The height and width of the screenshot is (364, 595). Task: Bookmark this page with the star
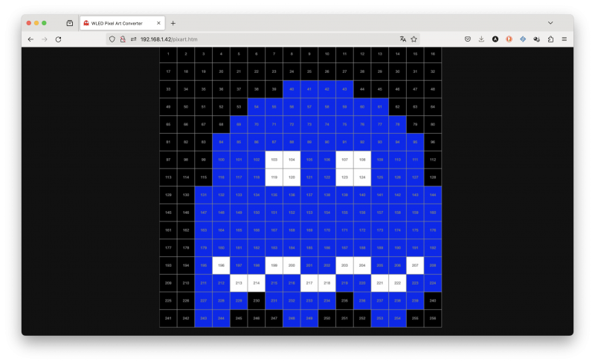(x=414, y=39)
